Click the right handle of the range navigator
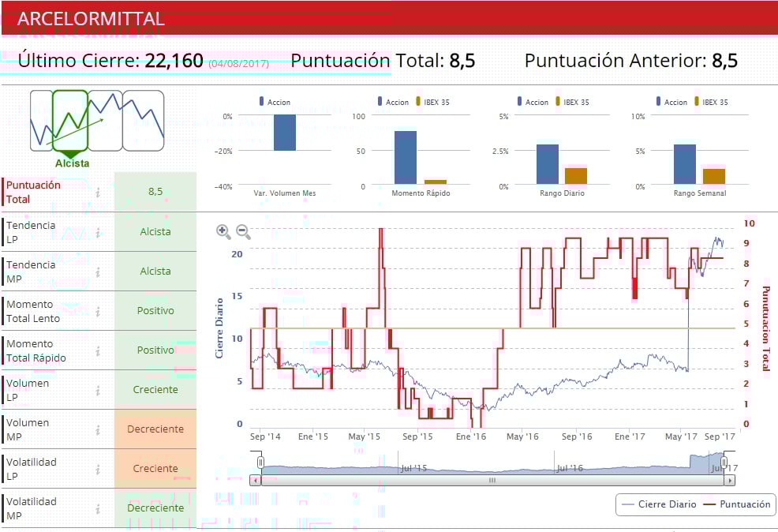This screenshot has width=778, height=532. click(724, 463)
